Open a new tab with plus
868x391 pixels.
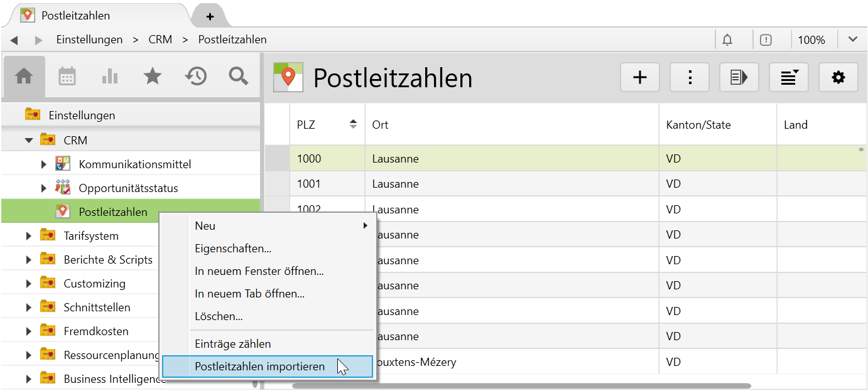pyautogui.click(x=210, y=16)
